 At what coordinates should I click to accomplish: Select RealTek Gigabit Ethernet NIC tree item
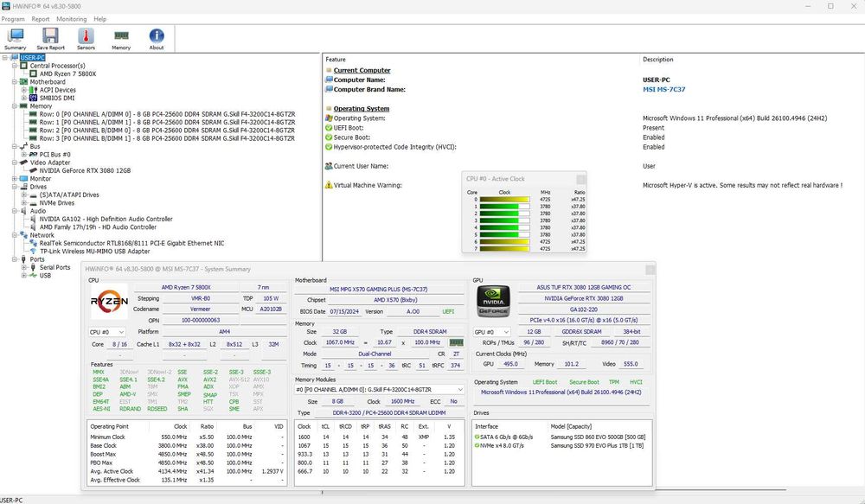point(131,243)
